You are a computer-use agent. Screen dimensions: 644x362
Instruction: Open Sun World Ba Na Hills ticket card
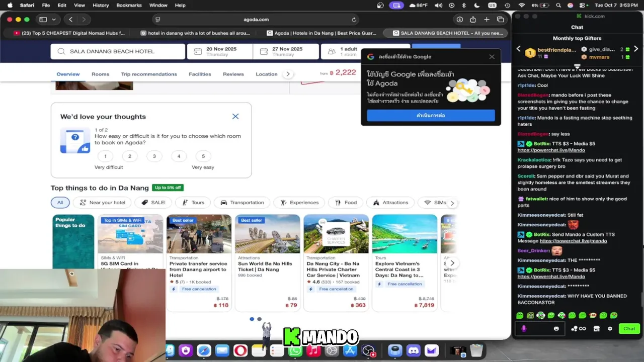pos(267,262)
